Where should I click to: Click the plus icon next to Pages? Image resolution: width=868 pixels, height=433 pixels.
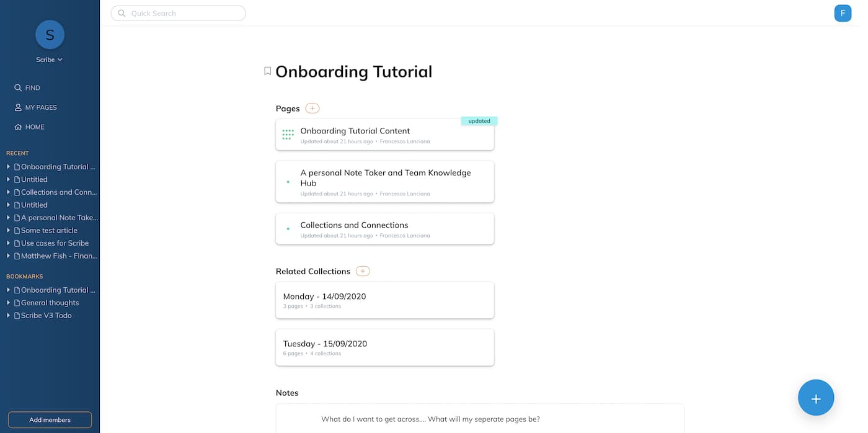312,109
